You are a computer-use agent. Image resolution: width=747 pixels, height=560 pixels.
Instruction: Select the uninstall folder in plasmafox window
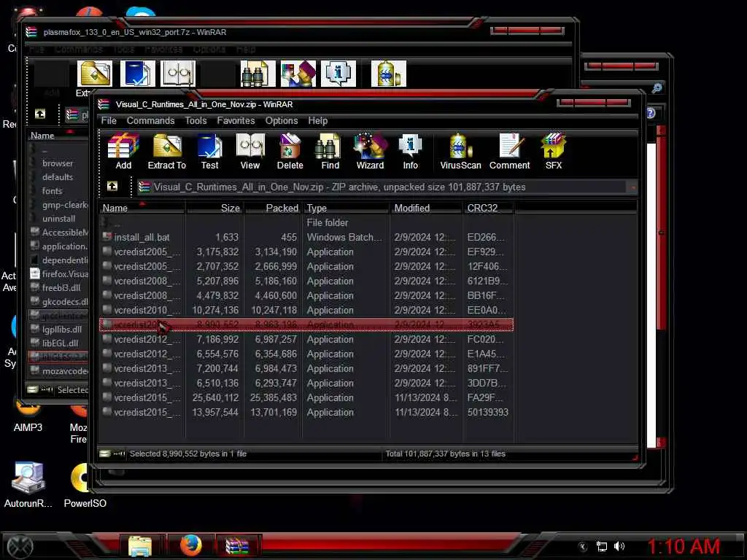pyautogui.click(x=58, y=219)
